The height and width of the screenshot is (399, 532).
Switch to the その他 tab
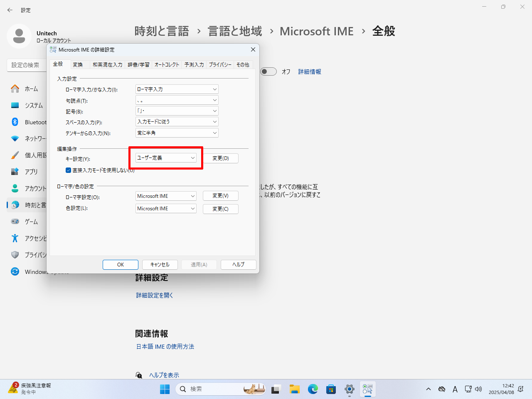click(243, 65)
